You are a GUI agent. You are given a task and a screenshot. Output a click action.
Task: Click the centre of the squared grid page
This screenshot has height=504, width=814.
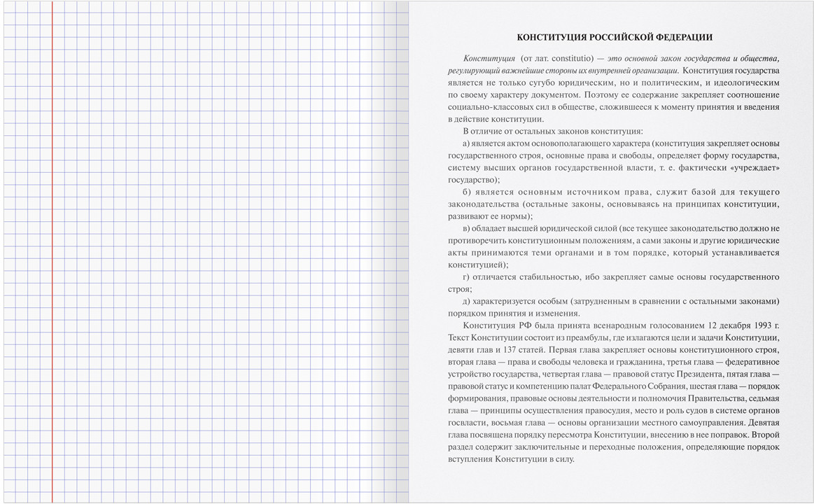[x=206, y=252]
